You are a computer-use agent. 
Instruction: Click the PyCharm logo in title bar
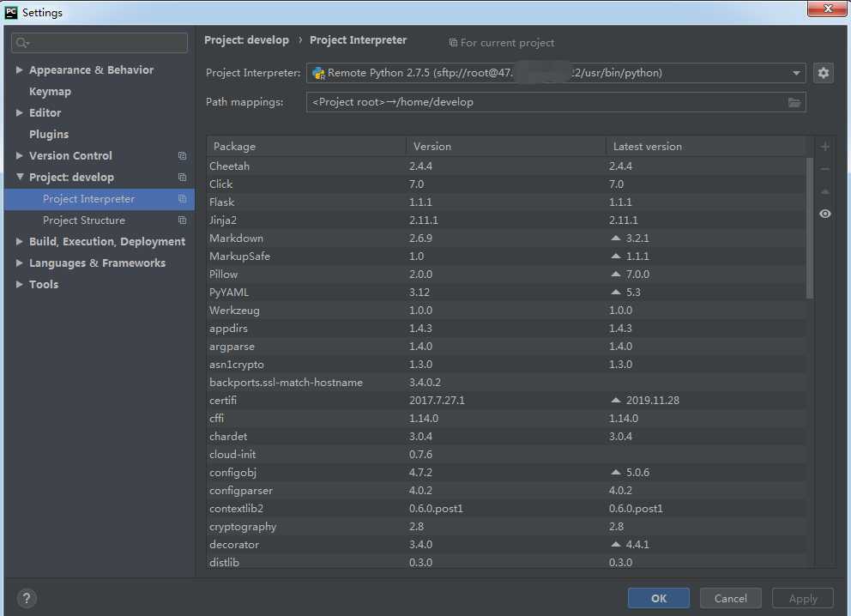(x=11, y=12)
